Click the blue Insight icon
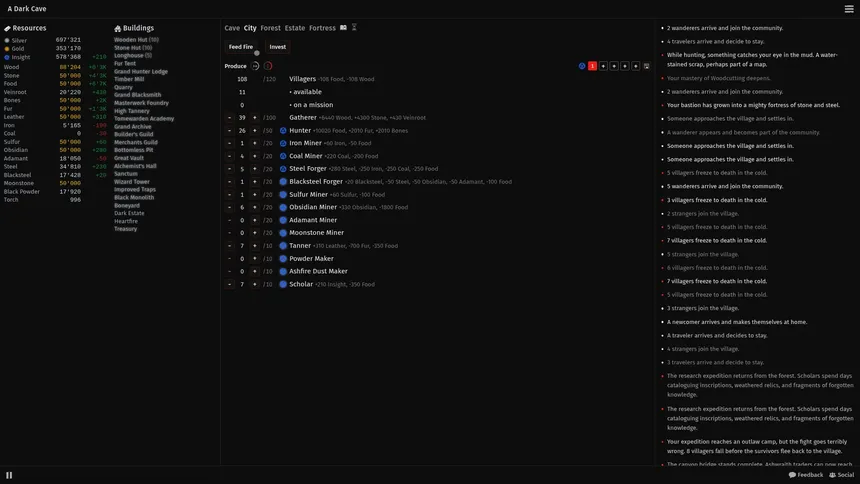860x484 pixels. pyautogui.click(x=7, y=57)
